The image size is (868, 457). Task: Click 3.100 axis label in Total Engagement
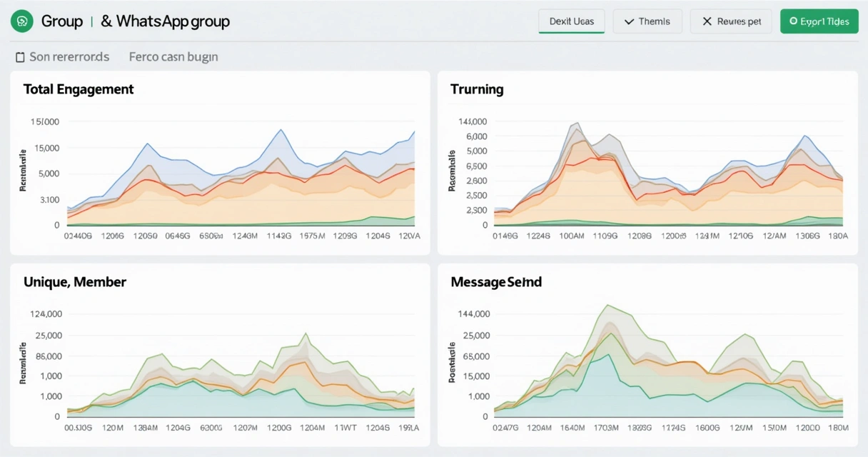[50, 199]
